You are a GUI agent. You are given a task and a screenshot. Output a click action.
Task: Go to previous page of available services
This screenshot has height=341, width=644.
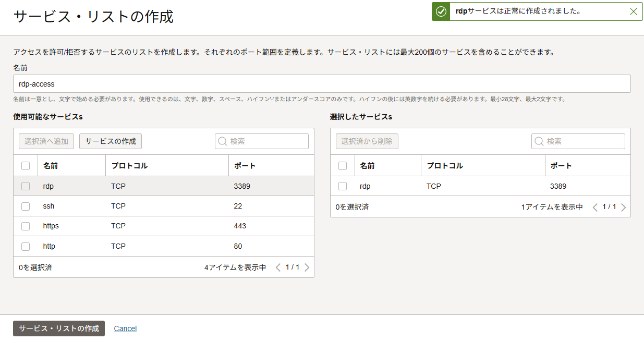tap(278, 267)
